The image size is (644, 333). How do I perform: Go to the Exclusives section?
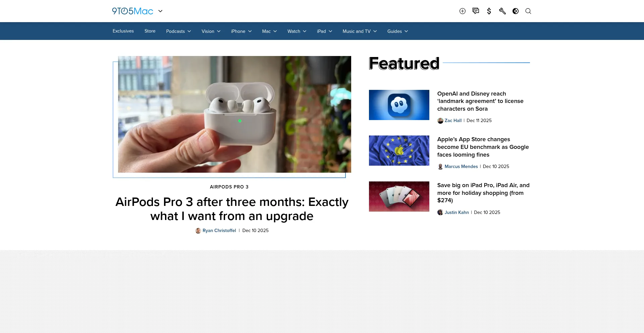(123, 31)
